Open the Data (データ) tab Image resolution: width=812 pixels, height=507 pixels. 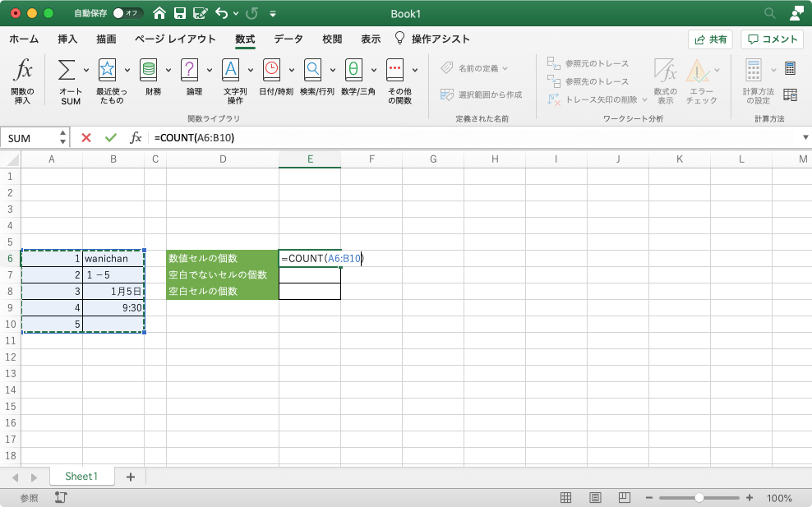(x=288, y=39)
